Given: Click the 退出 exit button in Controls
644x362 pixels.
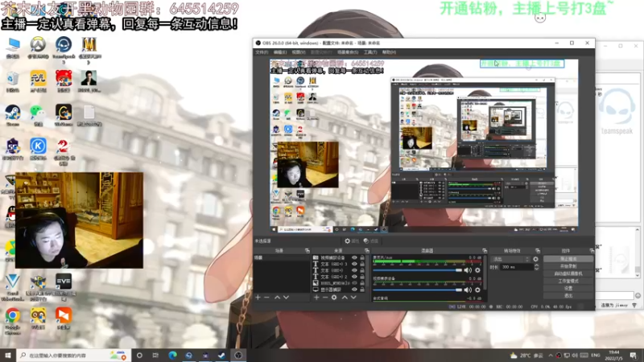Looking at the screenshot, I should (x=568, y=295).
